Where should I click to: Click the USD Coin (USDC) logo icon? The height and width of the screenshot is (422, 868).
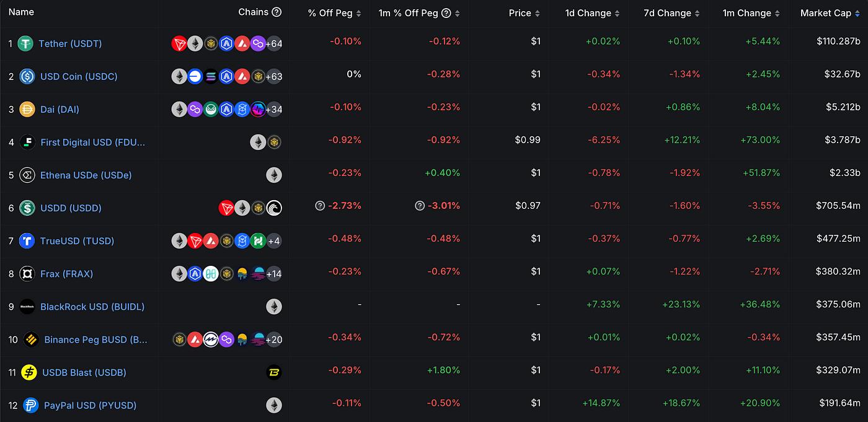tap(27, 76)
